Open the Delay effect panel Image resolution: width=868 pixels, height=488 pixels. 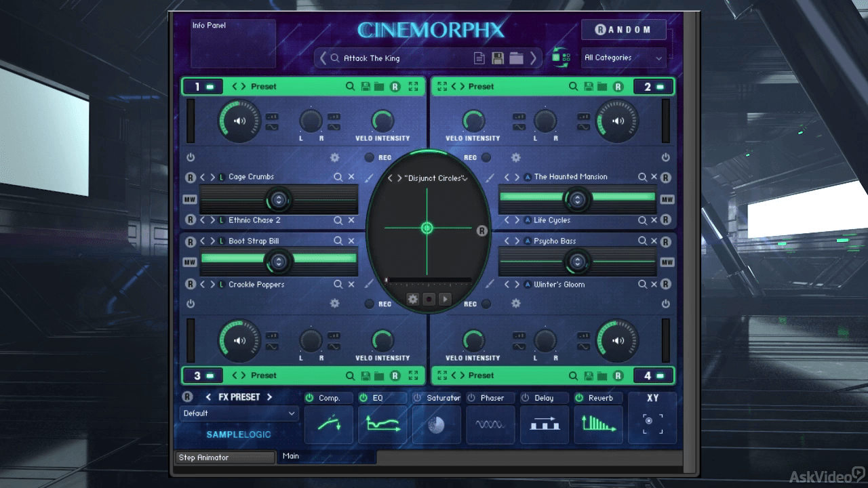pos(544,425)
